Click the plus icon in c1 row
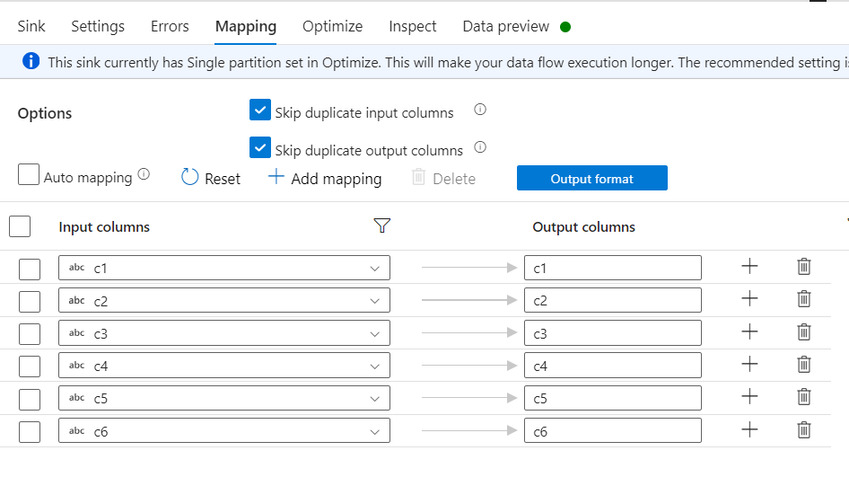849x477 pixels. (749, 266)
